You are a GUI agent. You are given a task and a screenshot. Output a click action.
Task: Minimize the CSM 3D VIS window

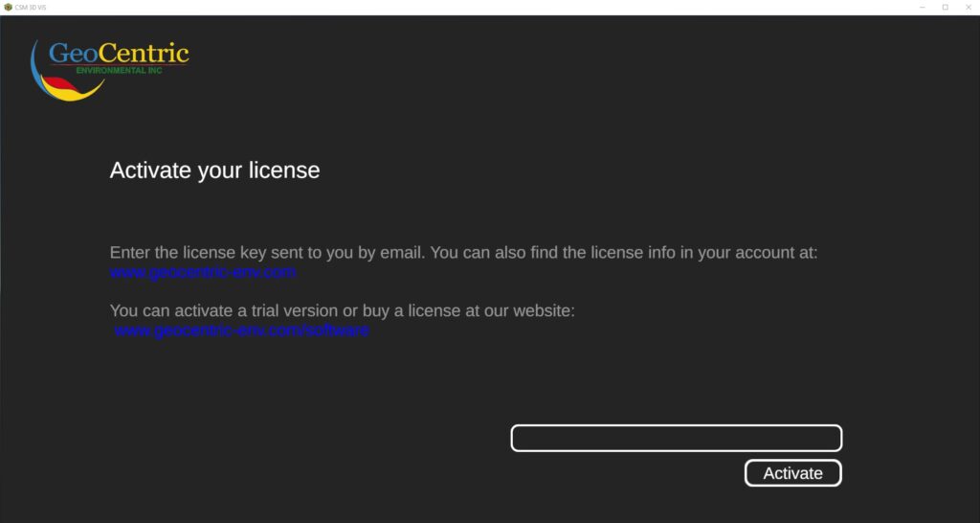(923, 7)
